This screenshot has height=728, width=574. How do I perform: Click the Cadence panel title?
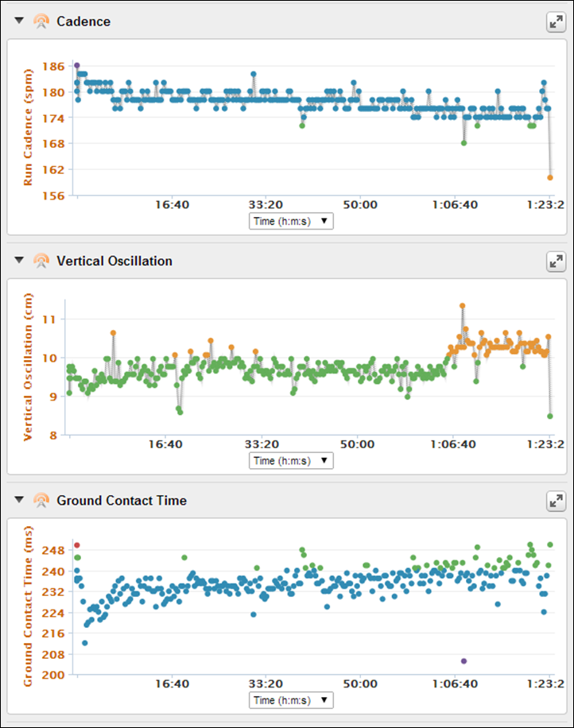(x=83, y=21)
